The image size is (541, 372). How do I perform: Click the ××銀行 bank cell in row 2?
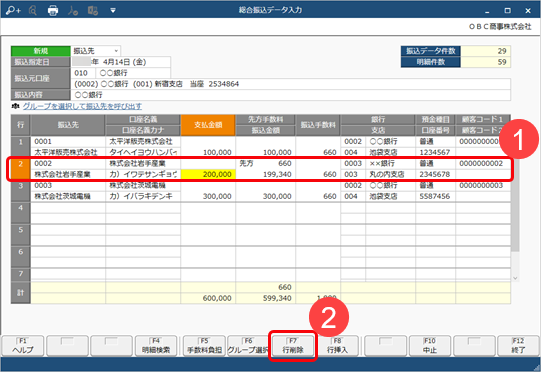[390, 164]
